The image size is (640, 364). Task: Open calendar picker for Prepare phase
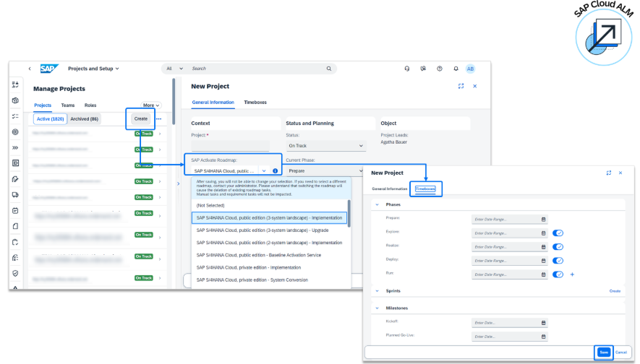pyautogui.click(x=543, y=220)
